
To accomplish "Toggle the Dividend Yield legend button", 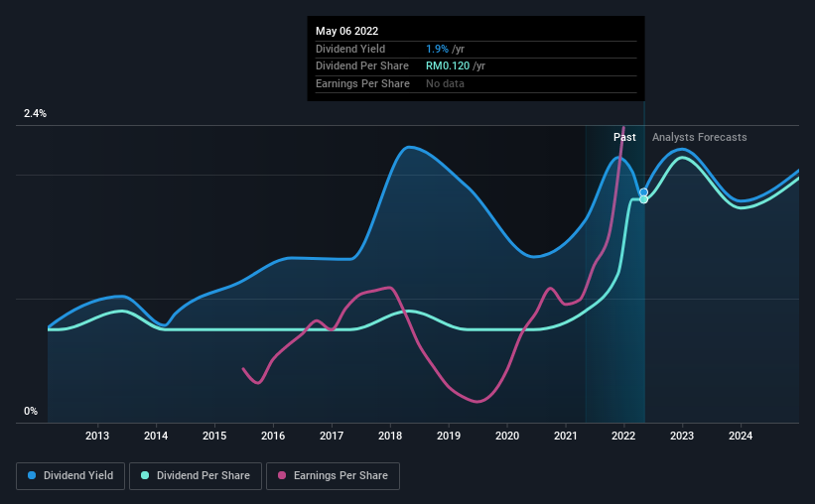I will click(x=70, y=476).
